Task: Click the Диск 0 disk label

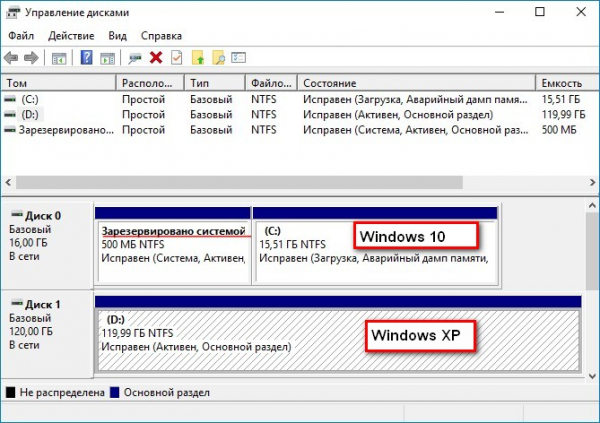Action: 42,216
